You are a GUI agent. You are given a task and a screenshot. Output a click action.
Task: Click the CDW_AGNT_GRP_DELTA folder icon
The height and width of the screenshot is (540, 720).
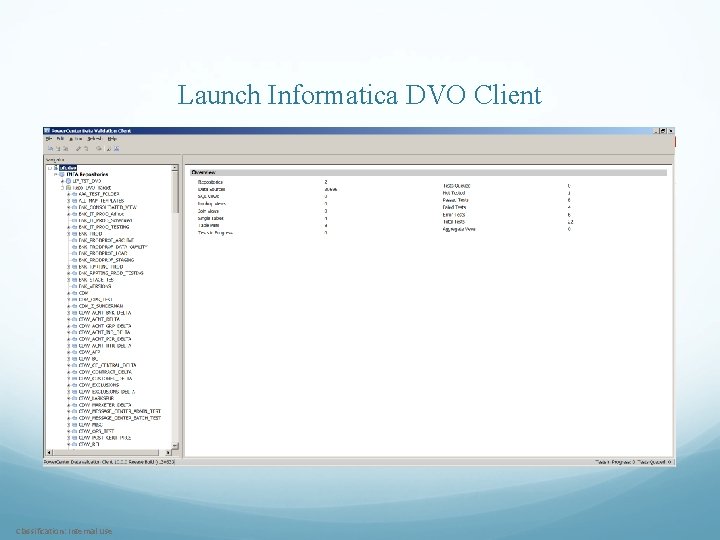click(74, 326)
